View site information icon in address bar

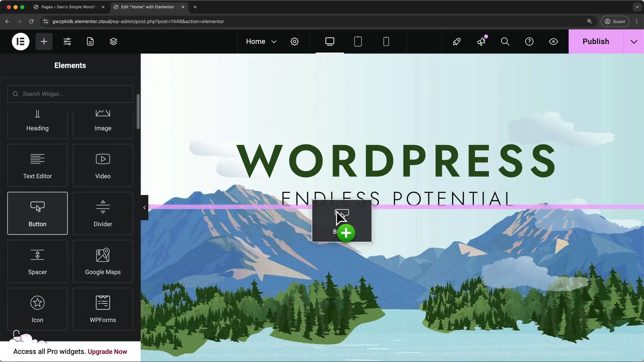point(45,21)
